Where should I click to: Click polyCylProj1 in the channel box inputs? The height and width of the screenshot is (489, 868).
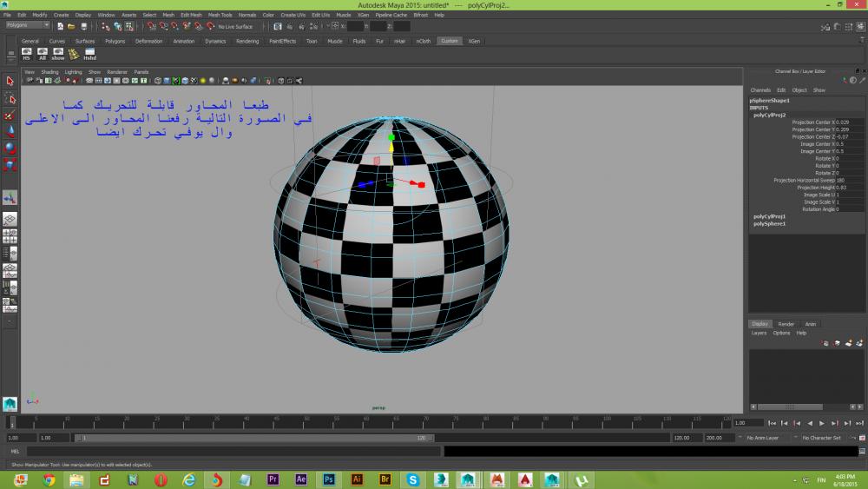(x=769, y=216)
